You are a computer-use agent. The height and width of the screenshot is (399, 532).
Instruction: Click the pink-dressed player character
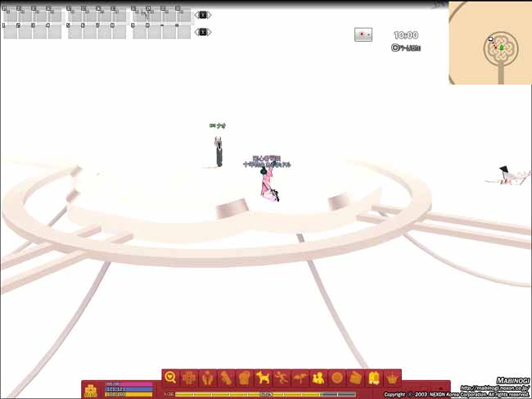268,184
